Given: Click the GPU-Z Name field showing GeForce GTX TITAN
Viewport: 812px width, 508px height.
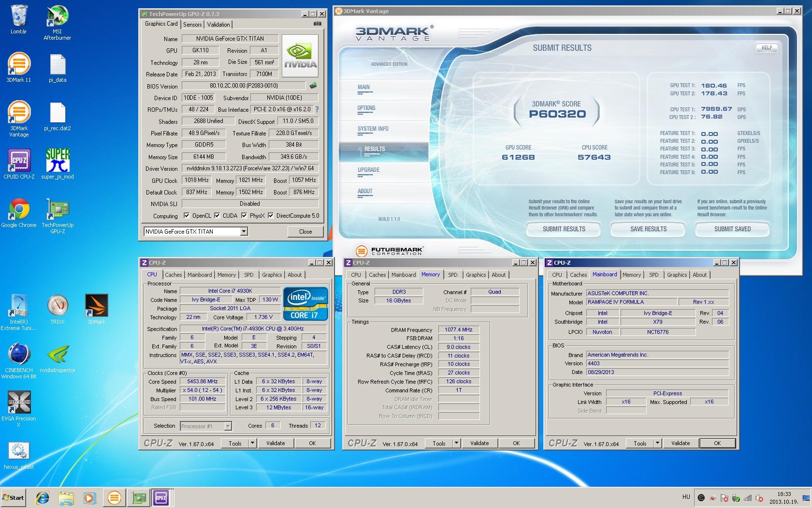Looking at the screenshot, I should 230,39.
